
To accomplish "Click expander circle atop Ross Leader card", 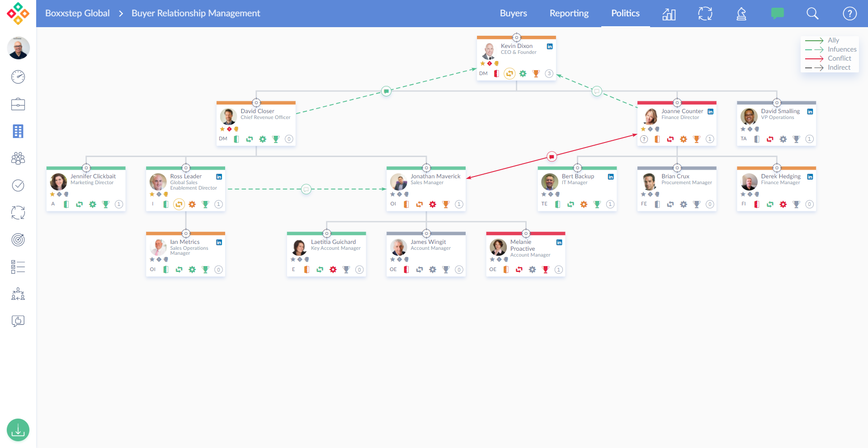I will (186, 168).
